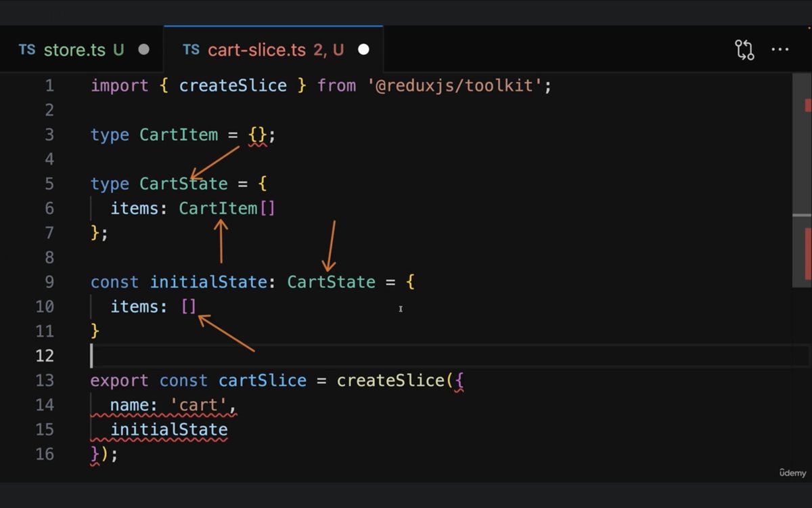Click the 'import' keyword on line 1
The height and width of the screenshot is (508, 812).
[x=120, y=86]
